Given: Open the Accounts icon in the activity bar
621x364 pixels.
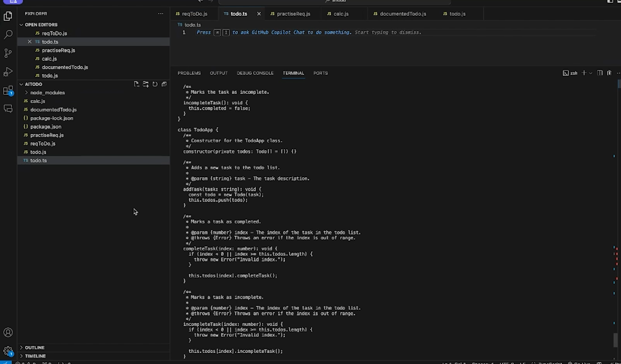Looking at the screenshot, I should (8, 332).
